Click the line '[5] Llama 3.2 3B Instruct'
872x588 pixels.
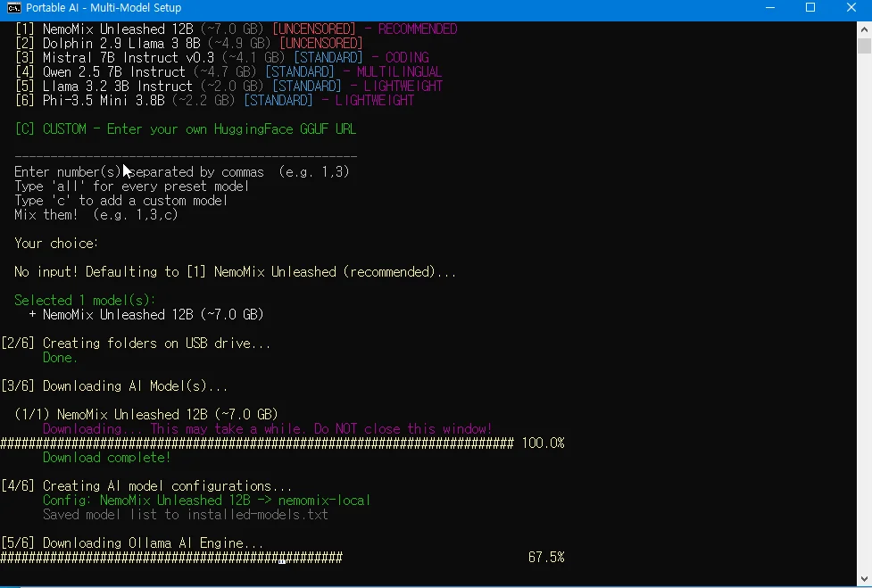(228, 87)
